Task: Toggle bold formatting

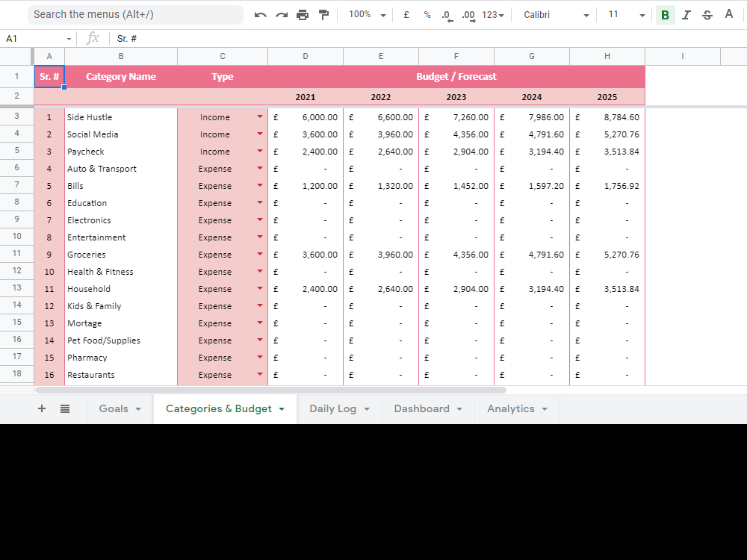Action: point(665,14)
